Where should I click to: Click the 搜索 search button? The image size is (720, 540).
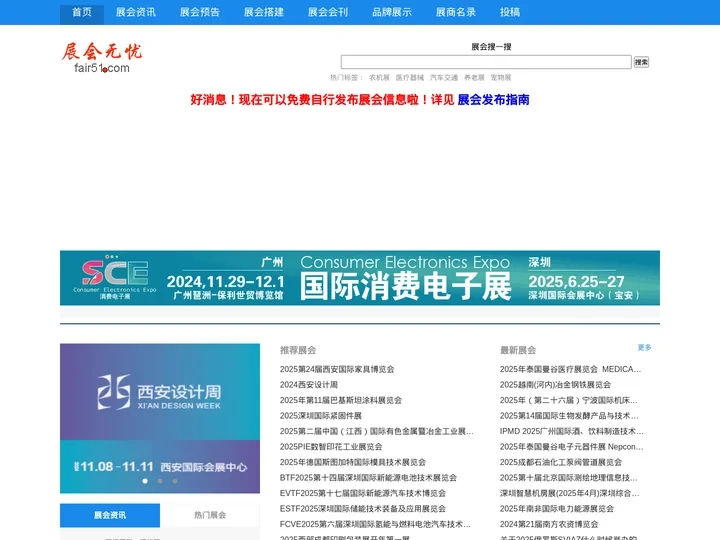click(x=641, y=62)
